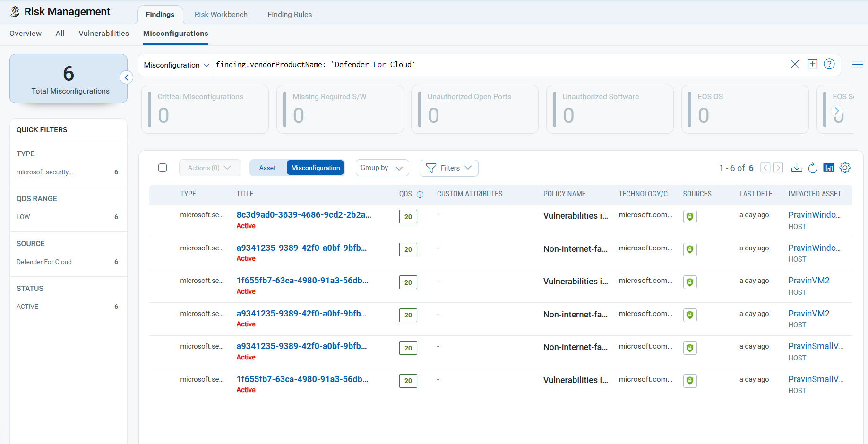Tick the select-all checkbox in table toolbar
The image size is (868, 444).
[x=163, y=168]
